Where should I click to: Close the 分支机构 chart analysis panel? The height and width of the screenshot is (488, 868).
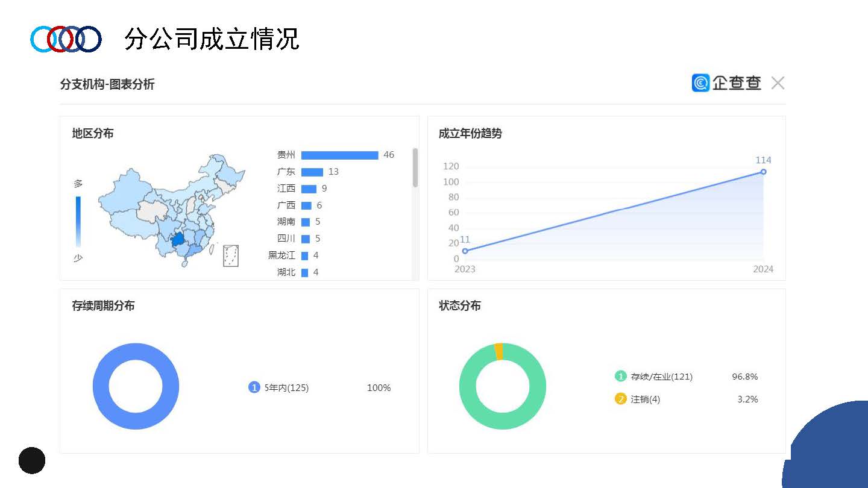[778, 83]
